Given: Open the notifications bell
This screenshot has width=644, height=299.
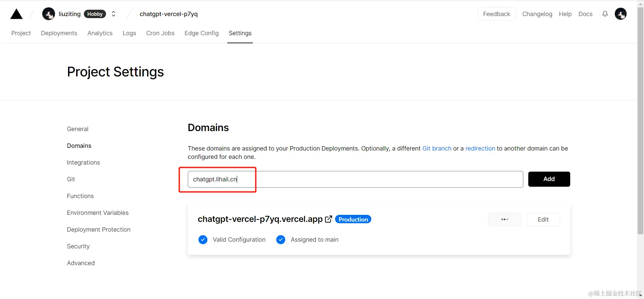Looking at the screenshot, I should (x=605, y=14).
